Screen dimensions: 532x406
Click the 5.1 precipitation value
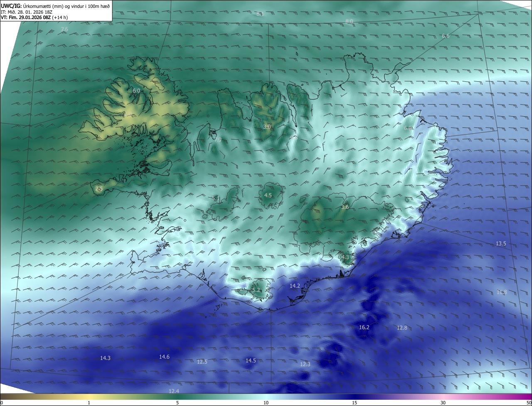216,198
